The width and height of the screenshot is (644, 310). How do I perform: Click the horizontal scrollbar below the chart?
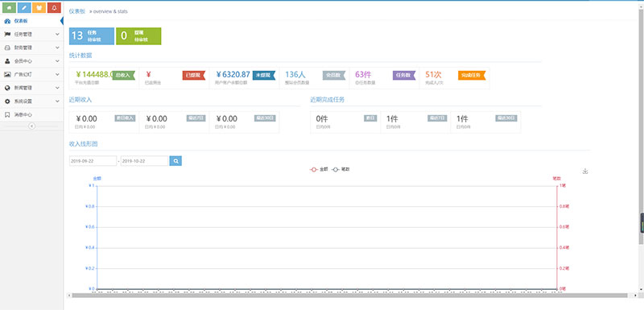[349, 296]
